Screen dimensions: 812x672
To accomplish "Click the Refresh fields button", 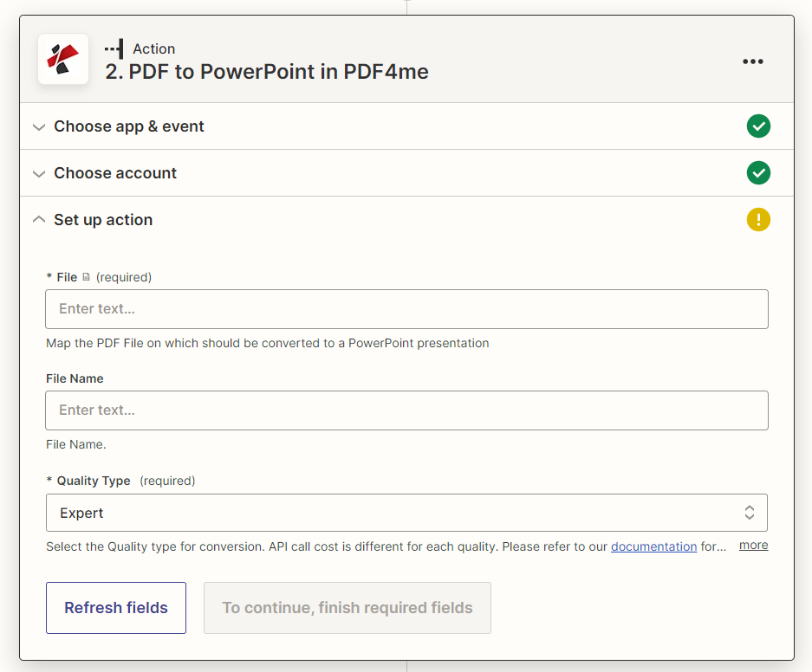I will coord(115,607).
